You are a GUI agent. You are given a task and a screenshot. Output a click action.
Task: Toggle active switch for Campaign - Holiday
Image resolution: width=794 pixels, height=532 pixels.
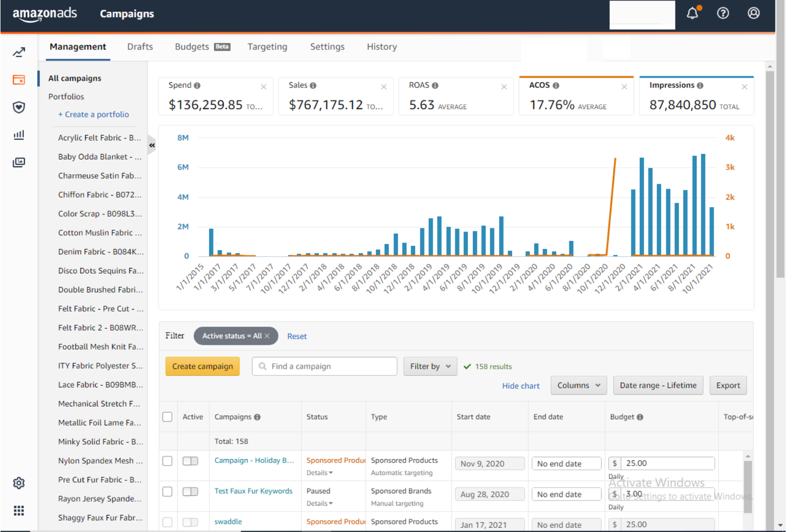190,461
